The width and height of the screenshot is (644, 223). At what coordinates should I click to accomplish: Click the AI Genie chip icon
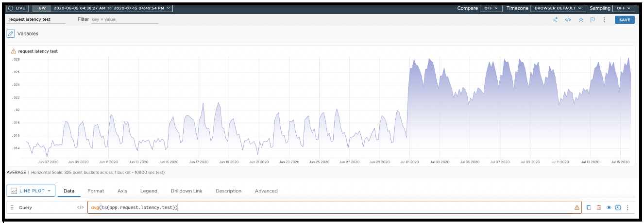618,207
